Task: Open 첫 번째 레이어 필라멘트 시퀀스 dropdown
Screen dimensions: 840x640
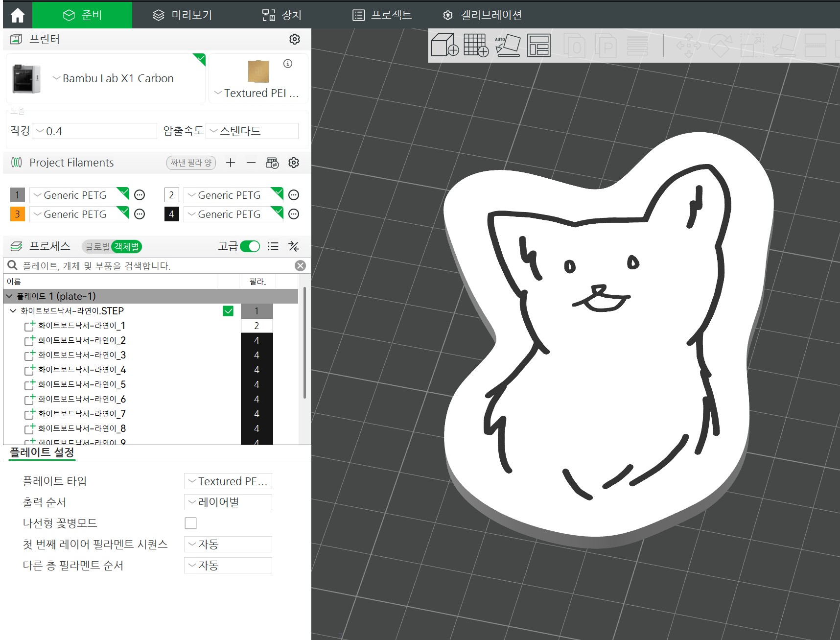Action: click(228, 545)
